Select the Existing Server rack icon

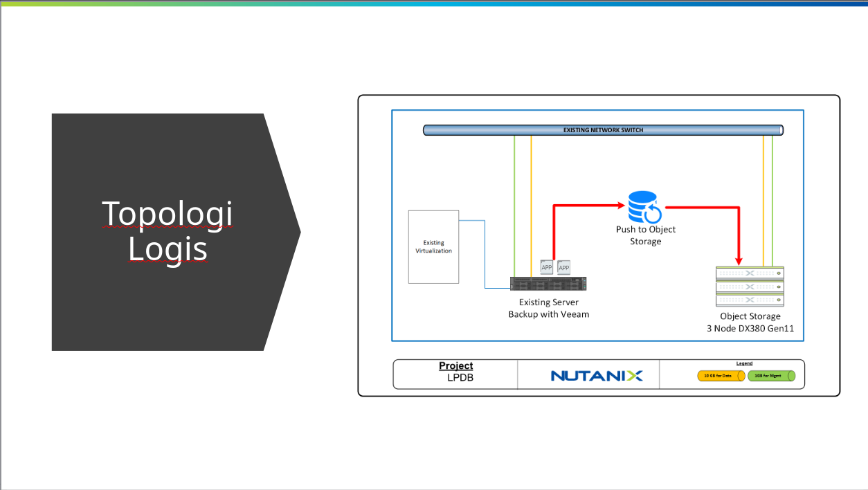548,284
